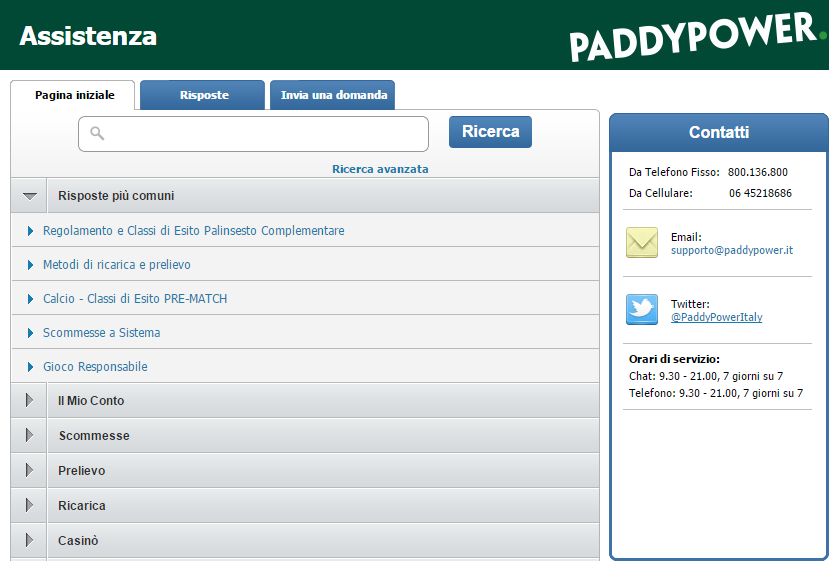Switch to the Risposte tab

tap(202, 95)
